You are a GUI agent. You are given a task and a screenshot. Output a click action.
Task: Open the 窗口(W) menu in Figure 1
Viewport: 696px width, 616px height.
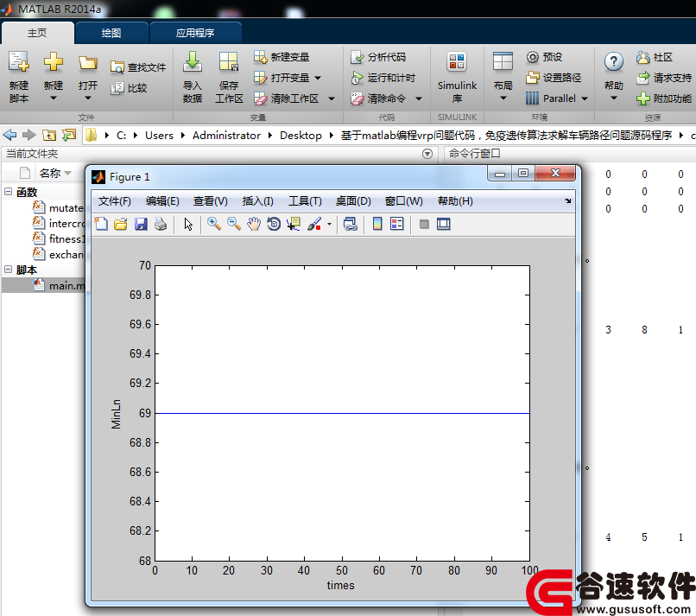404,201
